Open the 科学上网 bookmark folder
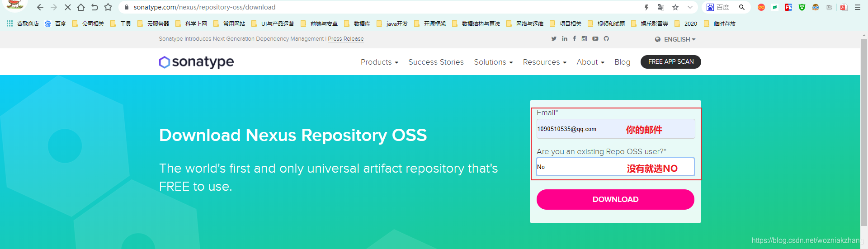868x249 pixels. point(191,23)
